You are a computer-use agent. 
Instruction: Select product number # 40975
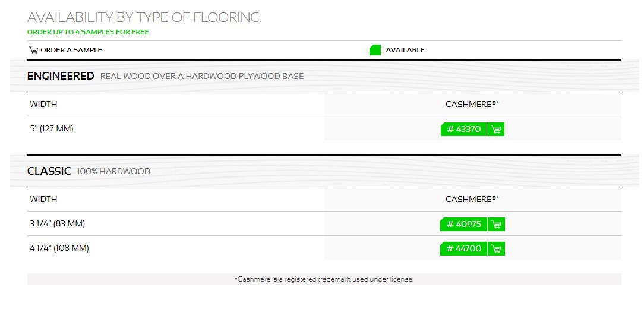tap(464, 225)
